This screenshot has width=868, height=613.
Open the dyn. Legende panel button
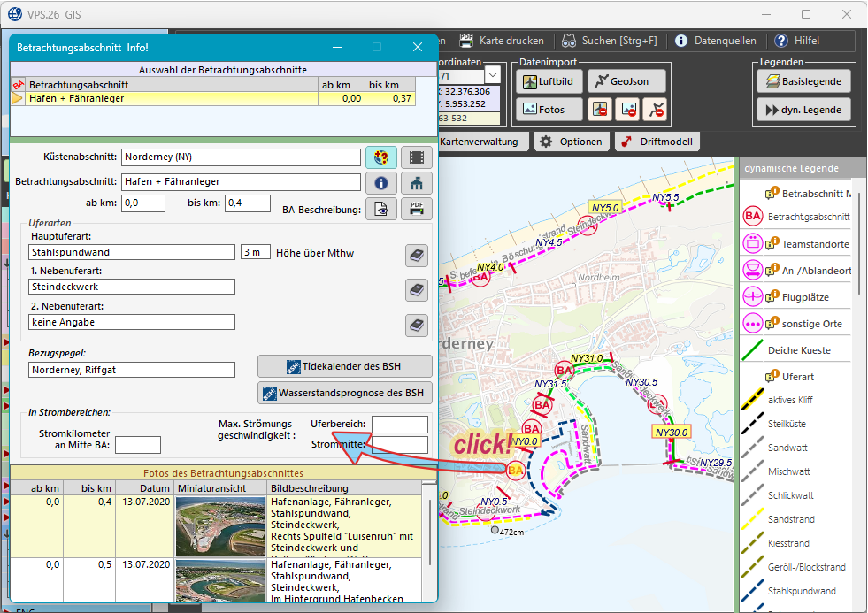(803, 110)
